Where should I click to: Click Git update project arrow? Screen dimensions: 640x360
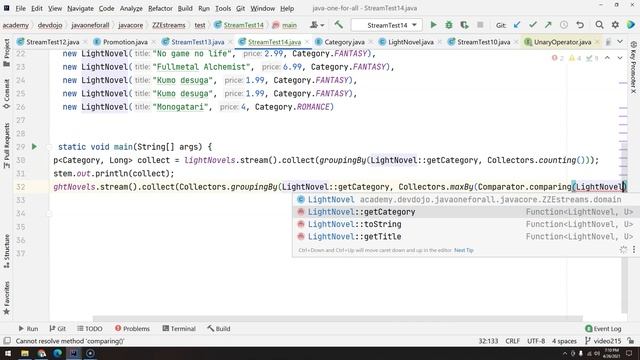pyautogui.click(x=517, y=25)
